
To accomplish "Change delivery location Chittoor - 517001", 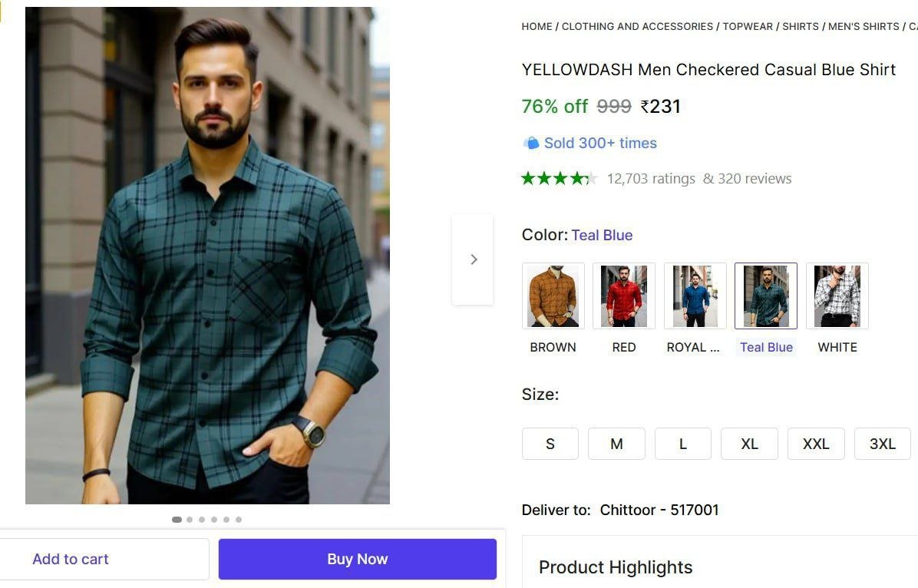I will (x=659, y=510).
